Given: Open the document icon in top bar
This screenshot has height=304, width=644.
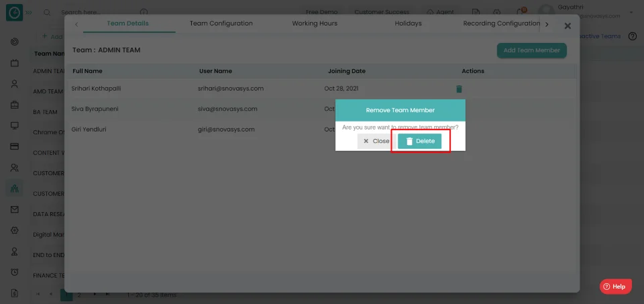Looking at the screenshot, I should [x=476, y=12].
